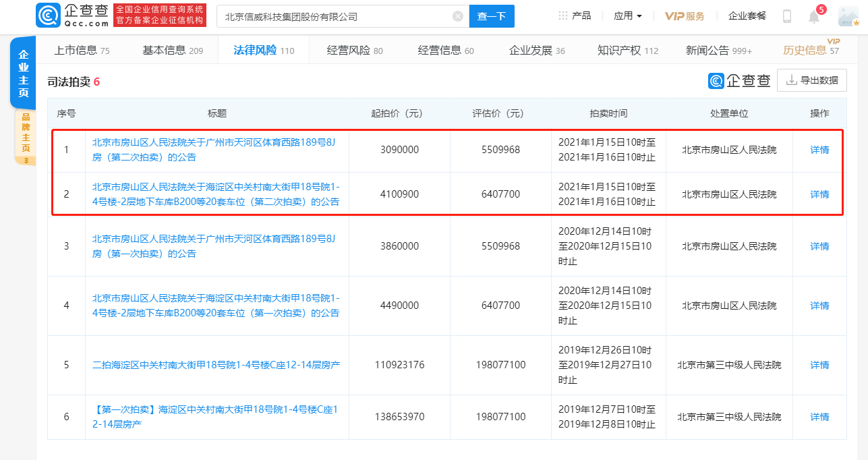Switch to the 基本信息 tab

(173, 50)
